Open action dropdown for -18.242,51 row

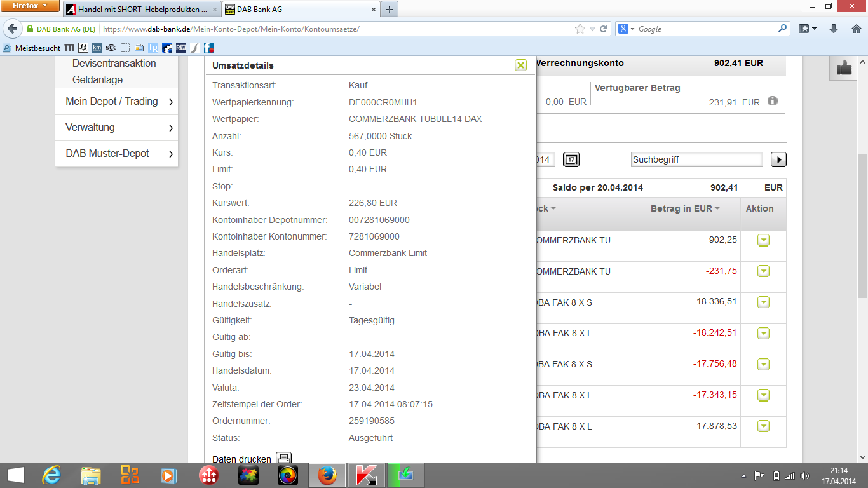click(x=763, y=334)
